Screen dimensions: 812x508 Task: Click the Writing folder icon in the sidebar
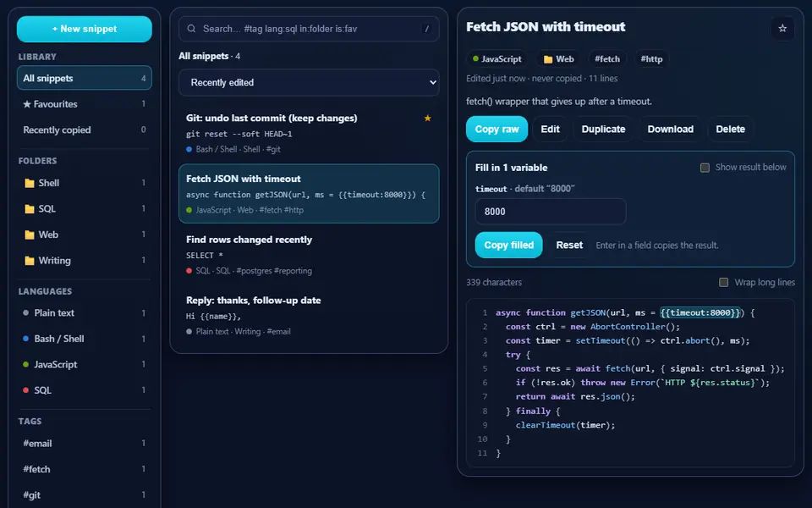[x=30, y=261]
